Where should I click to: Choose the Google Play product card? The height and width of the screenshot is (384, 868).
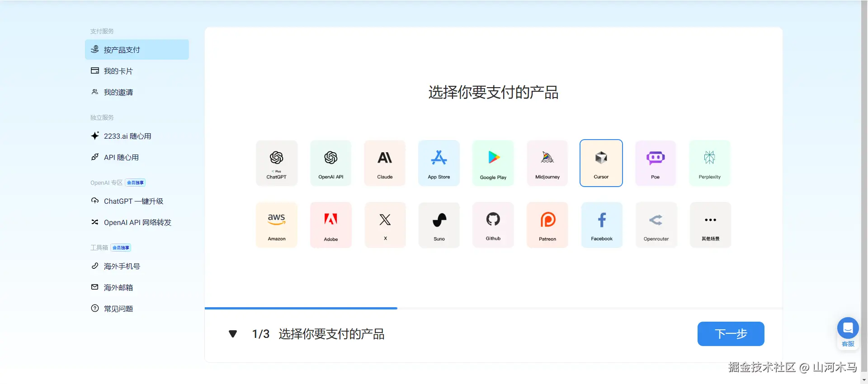point(493,163)
